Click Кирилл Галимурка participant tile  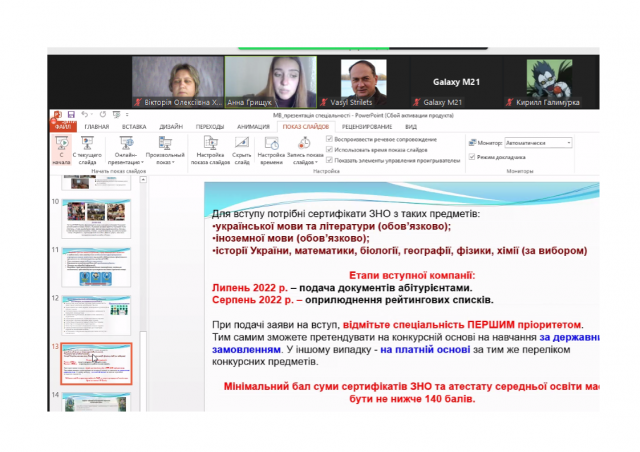(x=549, y=82)
